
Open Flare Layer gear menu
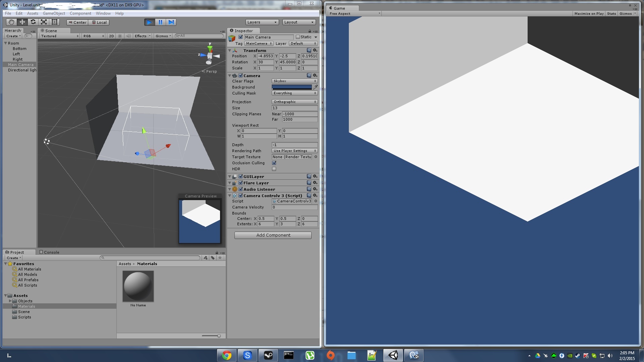coord(315,183)
